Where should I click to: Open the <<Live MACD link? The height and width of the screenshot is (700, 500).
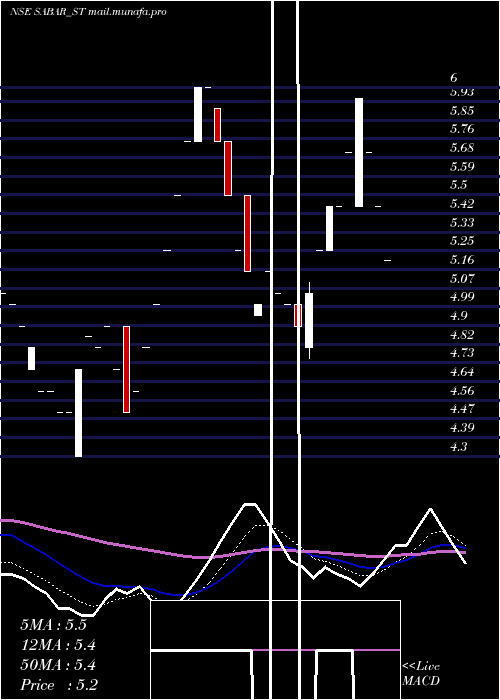coord(421,674)
